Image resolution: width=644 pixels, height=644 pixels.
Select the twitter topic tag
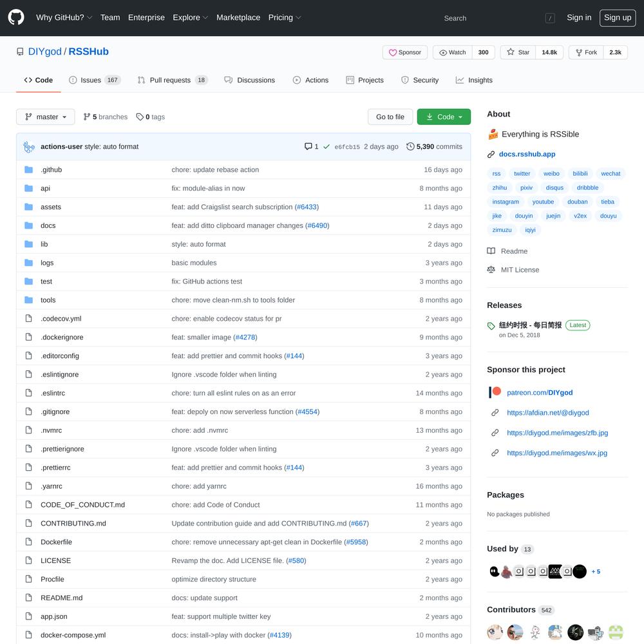click(522, 174)
